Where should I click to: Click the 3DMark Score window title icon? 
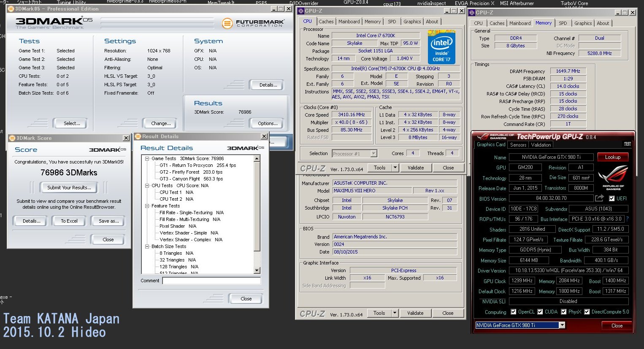click(x=12, y=138)
